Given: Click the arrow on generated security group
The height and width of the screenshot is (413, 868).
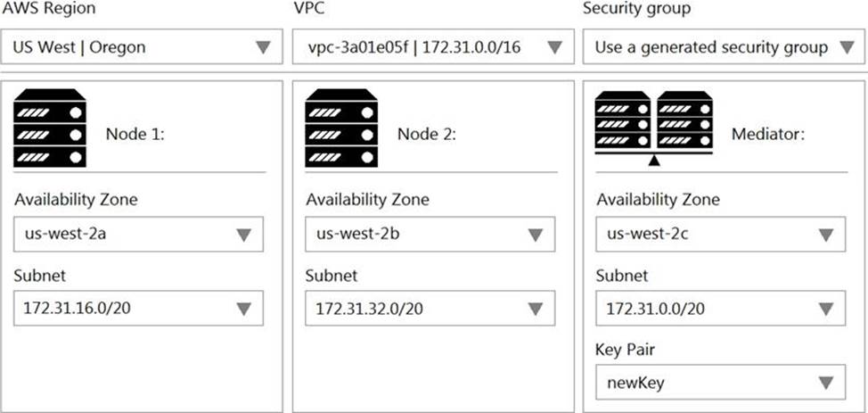Looking at the screenshot, I should pos(846,47).
